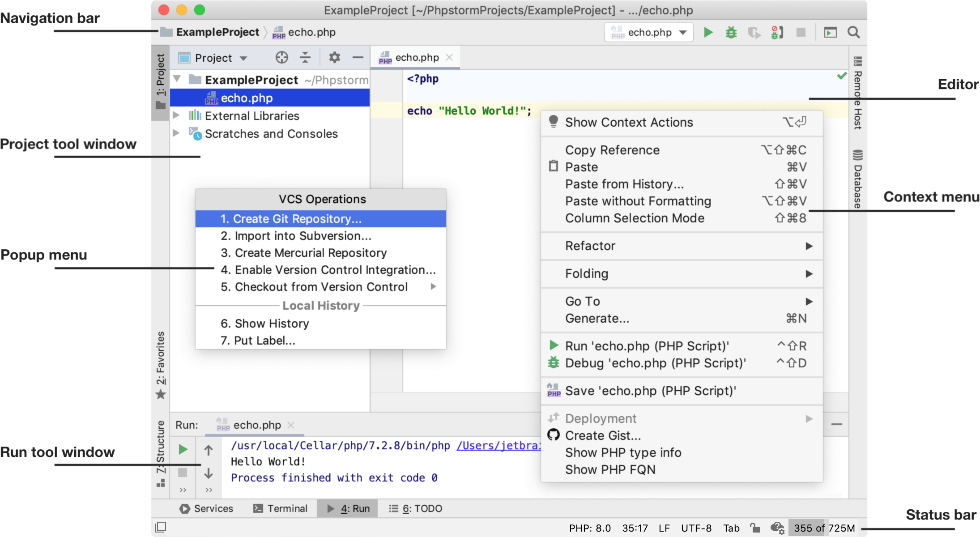Screen dimensions: 980x537
Task: Click 'Create Gist...' button in context menu
Action: pyautogui.click(x=602, y=434)
